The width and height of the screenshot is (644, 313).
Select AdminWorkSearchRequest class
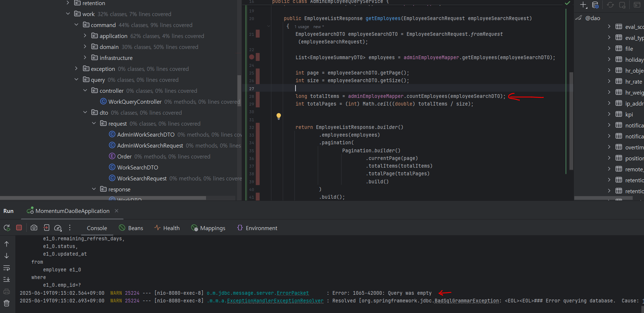coord(150,145)
